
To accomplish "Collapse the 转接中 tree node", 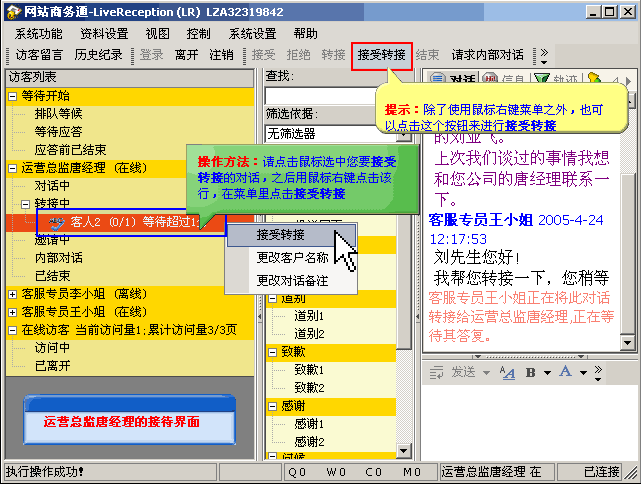I will coord(24,204).
